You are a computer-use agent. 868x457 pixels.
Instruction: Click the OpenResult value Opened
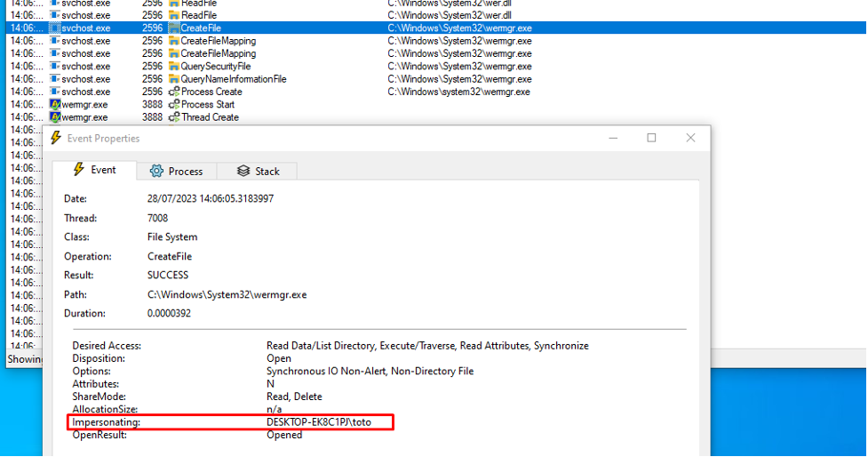click(x=284, y=435)
